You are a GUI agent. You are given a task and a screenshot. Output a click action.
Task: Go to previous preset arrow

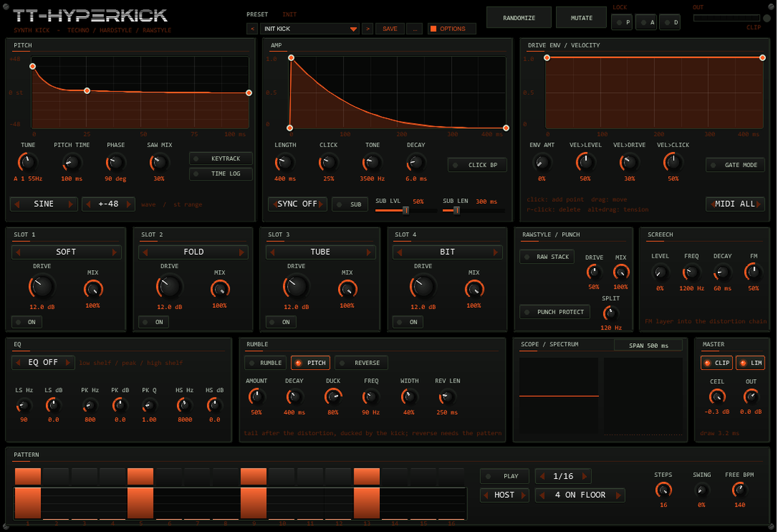tap(252, 29)
